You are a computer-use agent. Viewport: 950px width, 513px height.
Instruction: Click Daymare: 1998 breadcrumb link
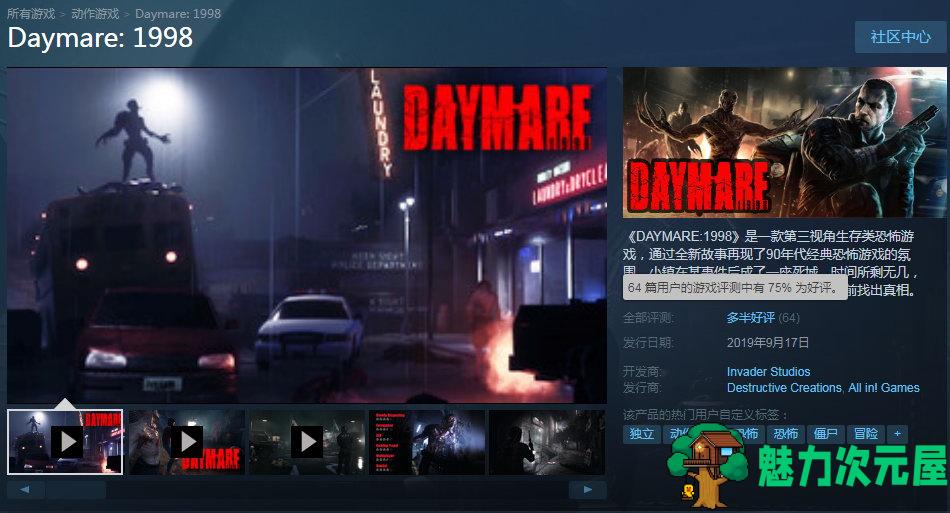click(x=178, y=13)
